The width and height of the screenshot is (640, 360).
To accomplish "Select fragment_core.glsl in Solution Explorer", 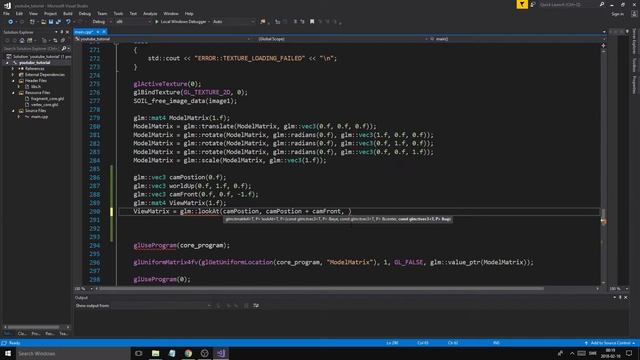I will point(47,99).
